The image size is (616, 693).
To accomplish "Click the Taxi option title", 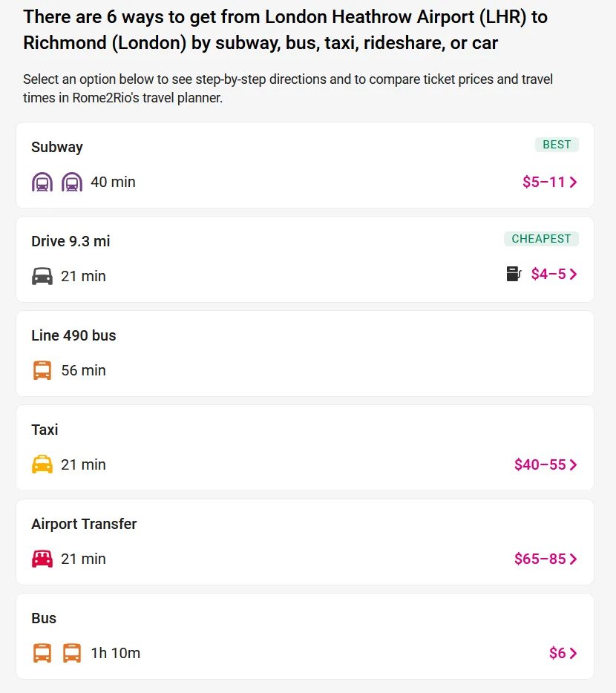I will [x=45, y=430].
